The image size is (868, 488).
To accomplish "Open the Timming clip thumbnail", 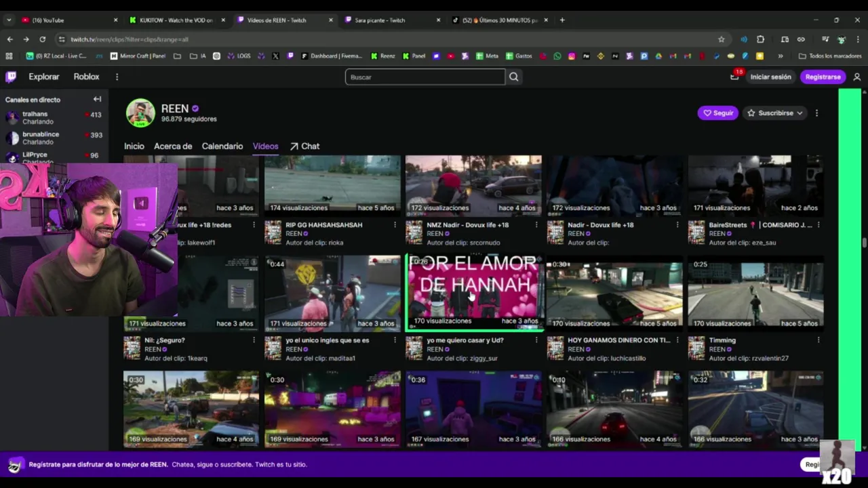I will (755, 293).
